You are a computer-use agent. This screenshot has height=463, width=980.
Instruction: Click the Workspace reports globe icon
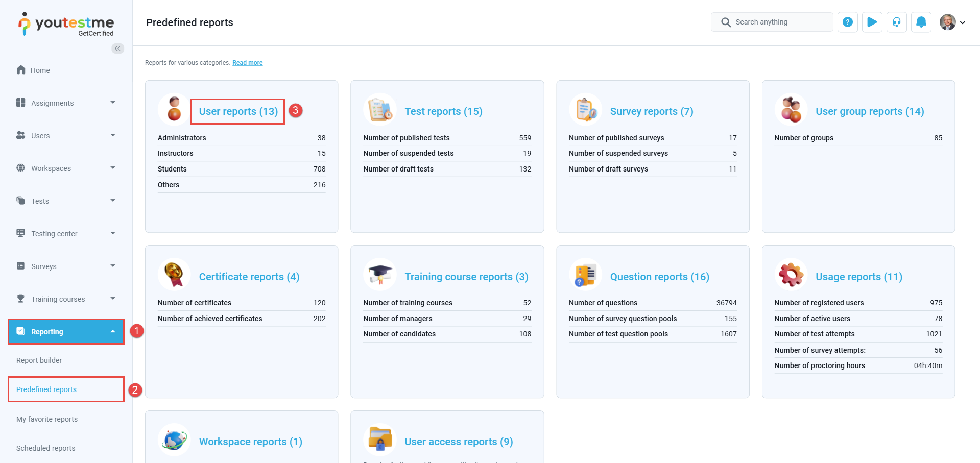coord(174,440)
